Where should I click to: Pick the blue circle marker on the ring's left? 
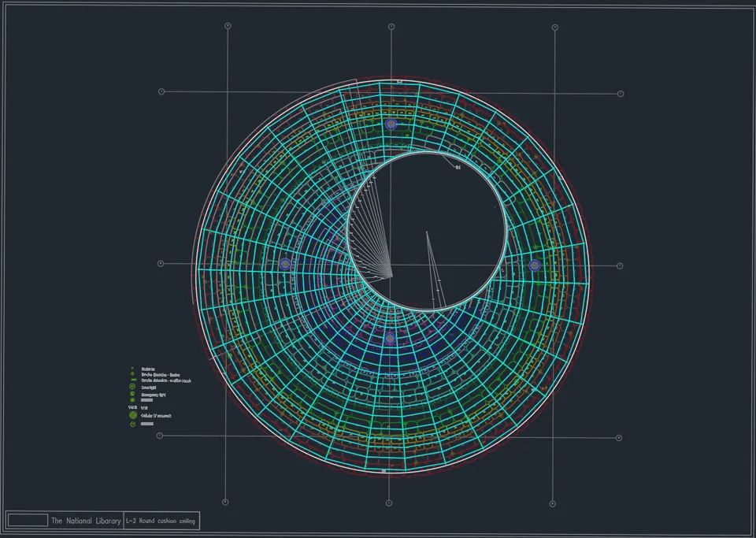pos(285,264)
